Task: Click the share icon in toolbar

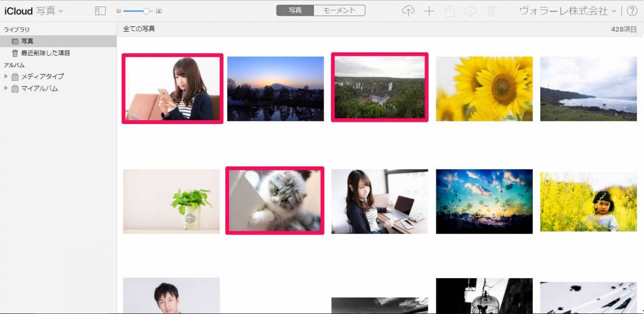Action: click(x=450, y=11)
